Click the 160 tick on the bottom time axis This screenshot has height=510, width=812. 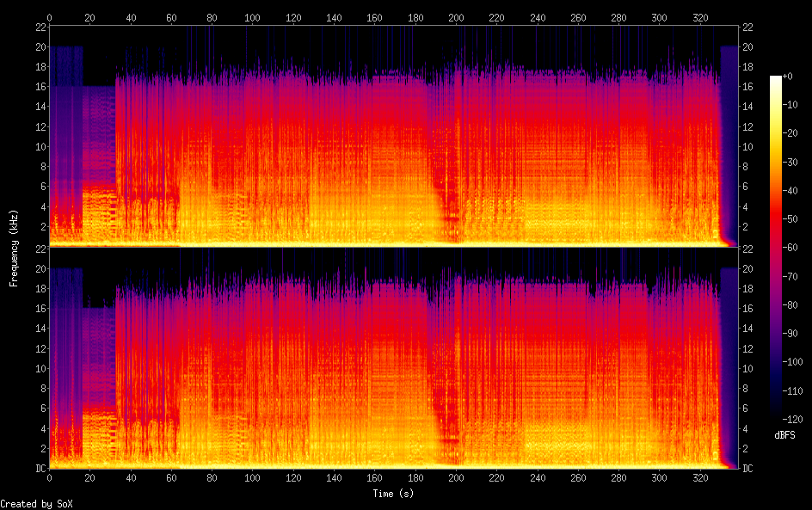[x=375, y=478]
